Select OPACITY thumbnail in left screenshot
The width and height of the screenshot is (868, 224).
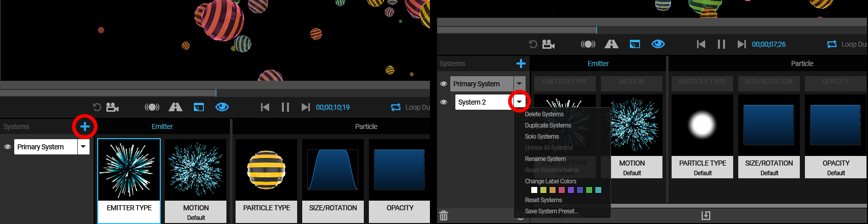(399, 181)
